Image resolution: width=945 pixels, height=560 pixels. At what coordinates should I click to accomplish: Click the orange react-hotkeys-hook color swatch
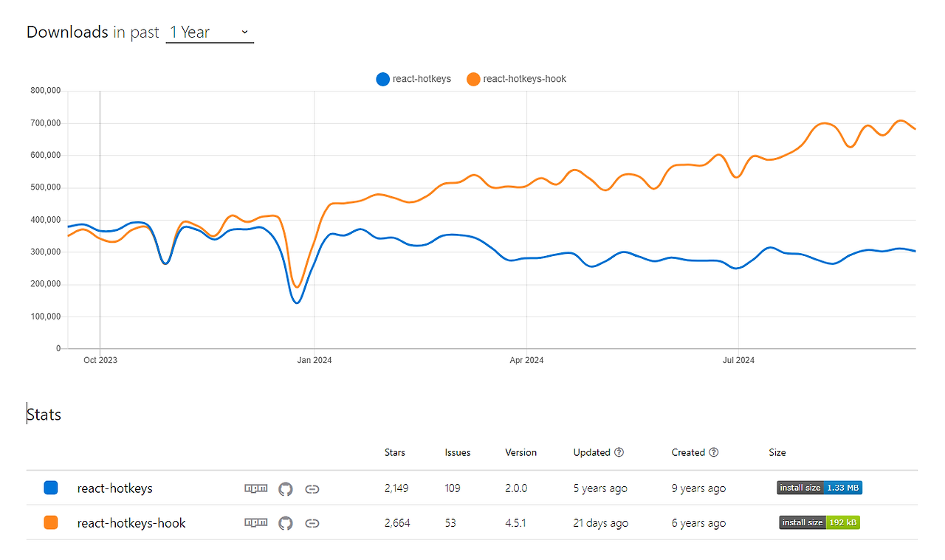(50, 522)
